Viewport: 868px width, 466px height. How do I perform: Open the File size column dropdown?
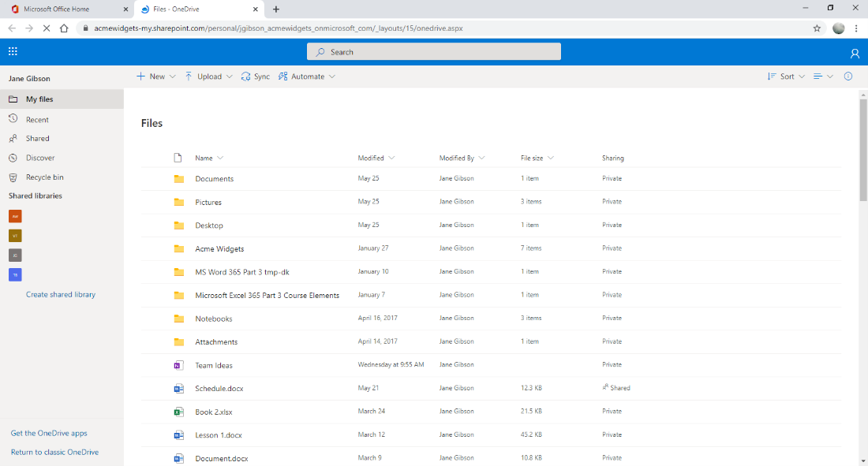(537, 158)
